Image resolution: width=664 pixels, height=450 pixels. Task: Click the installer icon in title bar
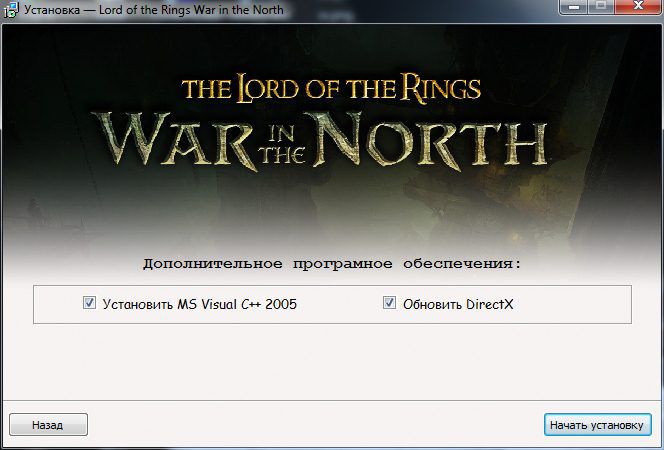[x=10, y=9]
